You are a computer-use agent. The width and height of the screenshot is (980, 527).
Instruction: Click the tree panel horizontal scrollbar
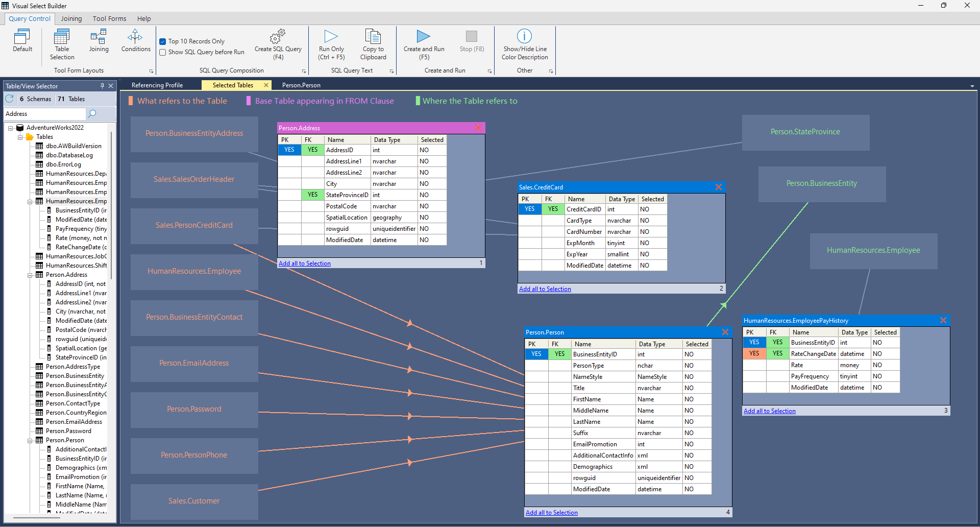point(37,517)
